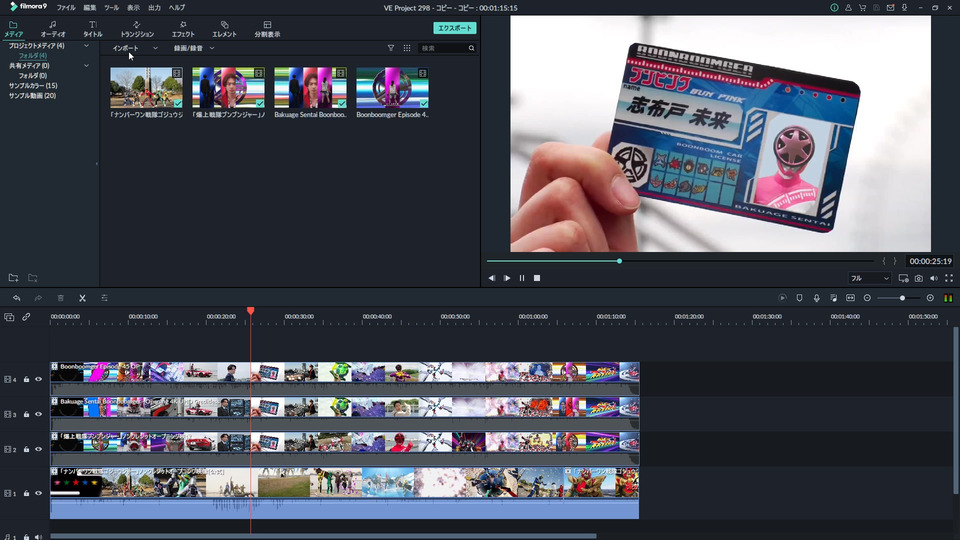Toggle visibility eye on video track 4
960x540 pixels.
[39, 380]
